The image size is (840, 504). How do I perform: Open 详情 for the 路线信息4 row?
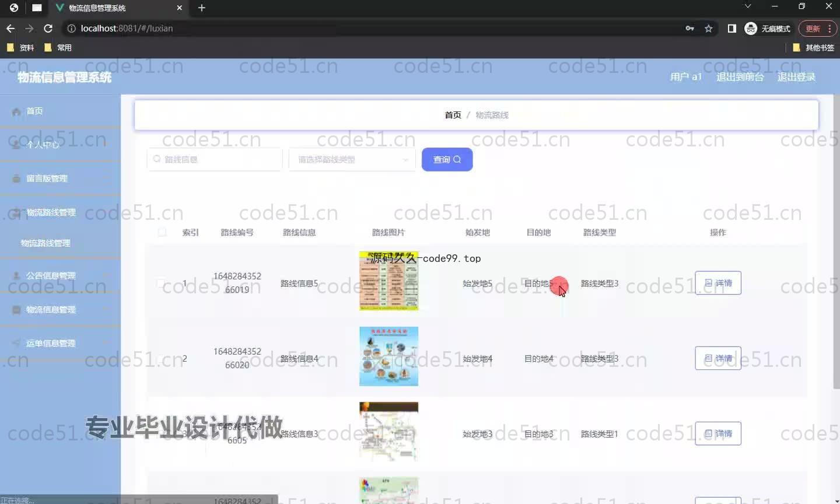point(718,358)
